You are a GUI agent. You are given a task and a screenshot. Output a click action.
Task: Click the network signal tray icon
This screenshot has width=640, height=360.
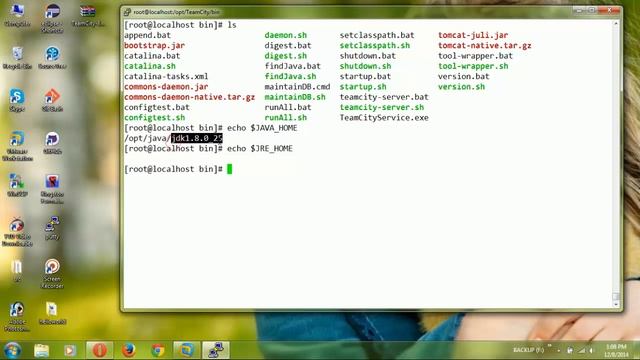click(x=582, y=350)
